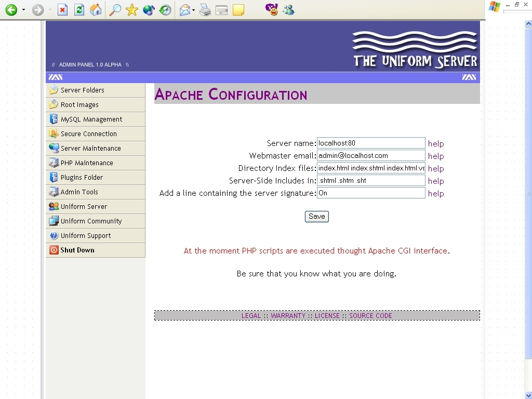Print the page using printer icon
The height and width of the screenshot is (399, 532).
(205, 10)
